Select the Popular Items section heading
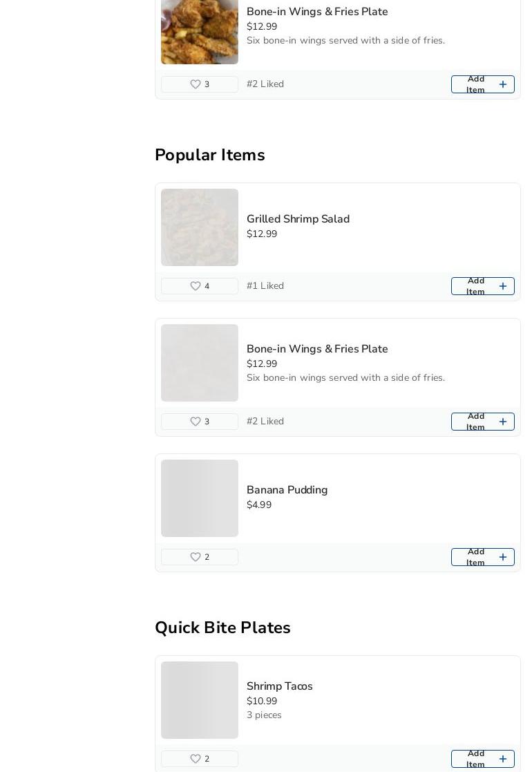The width and height of the screenshot is (532, 772). click(210, 155)
